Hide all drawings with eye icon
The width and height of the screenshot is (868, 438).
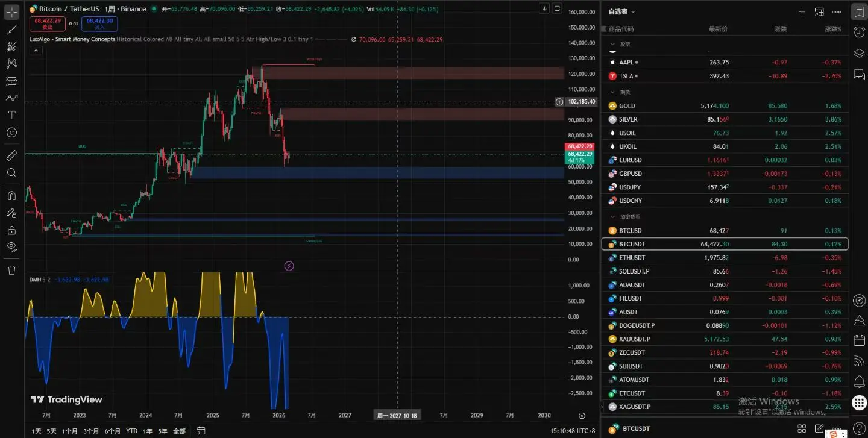click(x=11, y=246)
